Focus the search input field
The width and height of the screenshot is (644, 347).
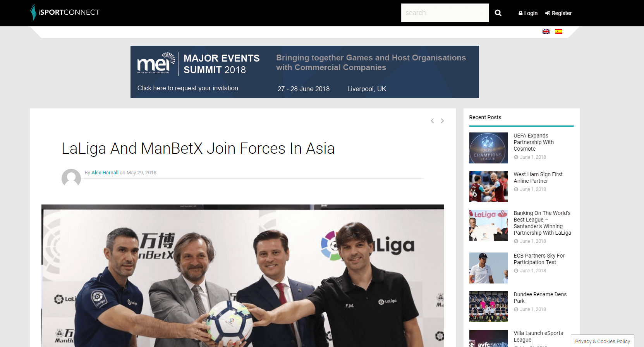pos(445,13)
